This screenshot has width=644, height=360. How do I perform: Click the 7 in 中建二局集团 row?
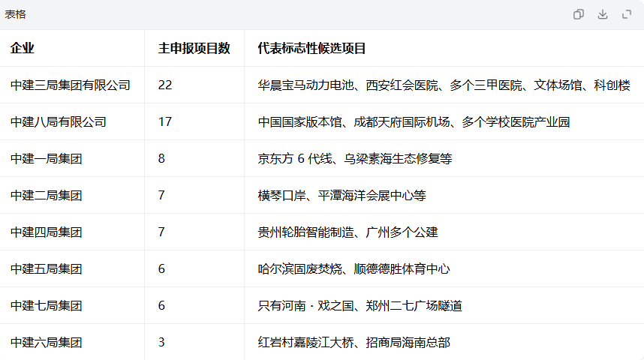coord(161,196)
